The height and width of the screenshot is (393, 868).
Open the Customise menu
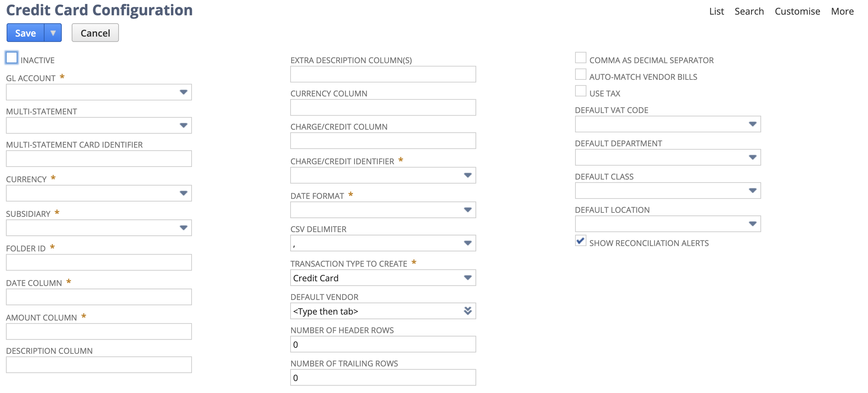[x=797, y=11]
